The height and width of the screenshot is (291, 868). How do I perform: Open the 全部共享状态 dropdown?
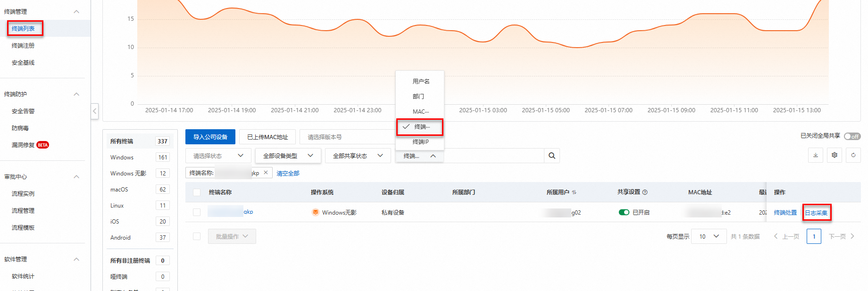(358, 156)
